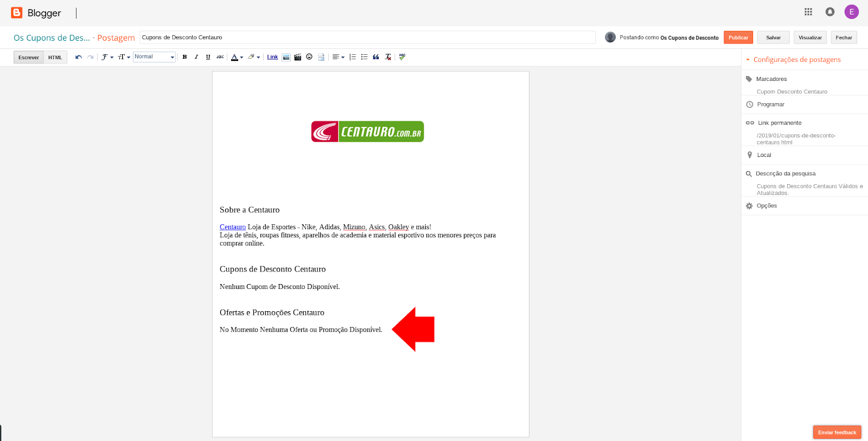Expand the Opções settings section
The image size is (868, 441).
click(x=767, y=206)
